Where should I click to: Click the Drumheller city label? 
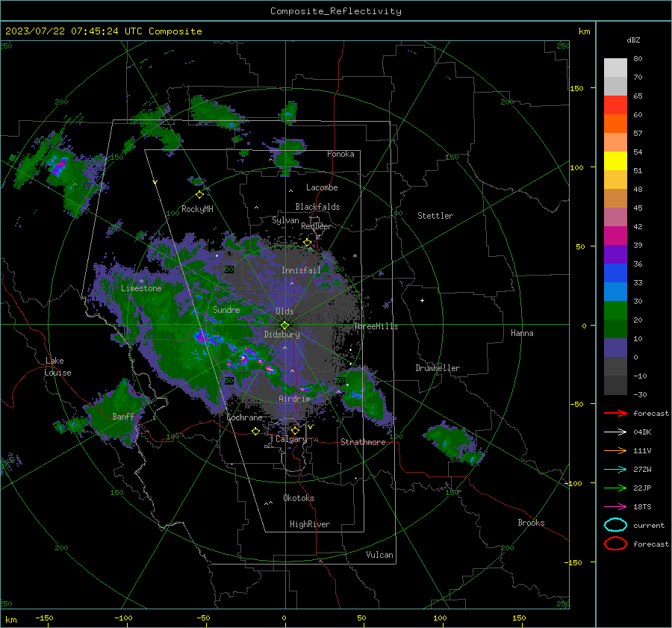(x=438, y=368)
